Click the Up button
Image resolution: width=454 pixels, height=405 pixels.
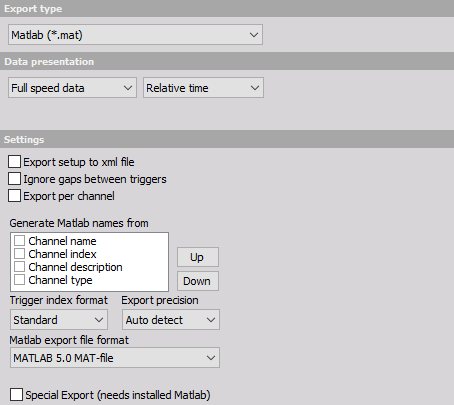[x=198, y=257]
